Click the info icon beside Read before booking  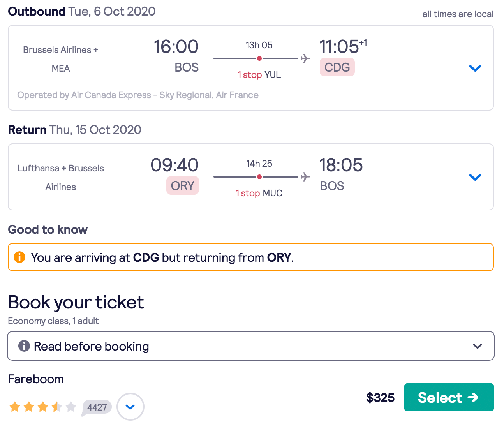[x=24, y=346]
